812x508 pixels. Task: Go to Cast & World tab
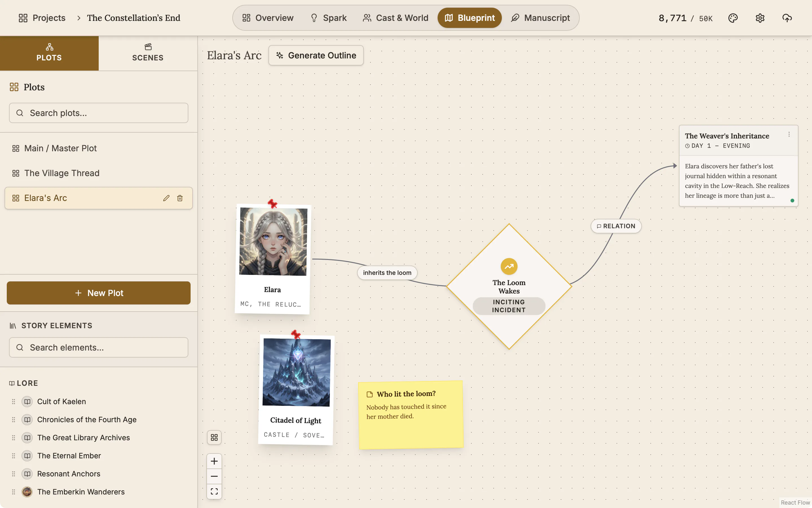(396, 18)
